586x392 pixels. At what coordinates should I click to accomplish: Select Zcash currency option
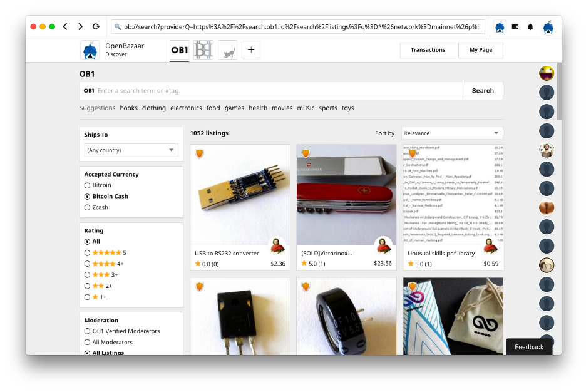click(x=88, y=207)
